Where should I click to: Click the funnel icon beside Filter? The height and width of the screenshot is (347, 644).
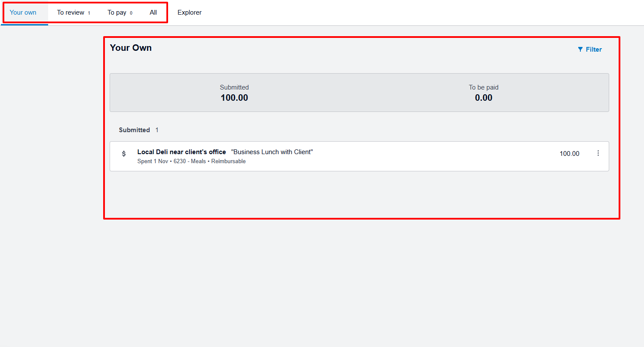(x=580, y=49)
